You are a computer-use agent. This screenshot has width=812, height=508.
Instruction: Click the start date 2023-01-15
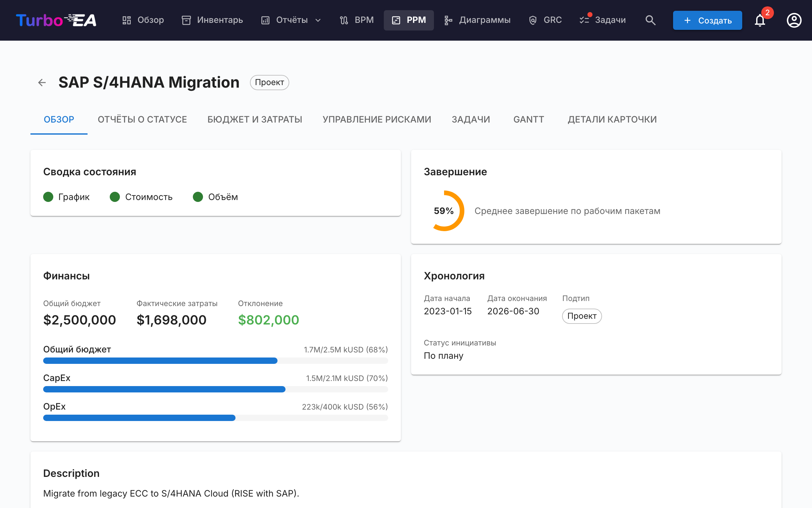coord(448,311)
